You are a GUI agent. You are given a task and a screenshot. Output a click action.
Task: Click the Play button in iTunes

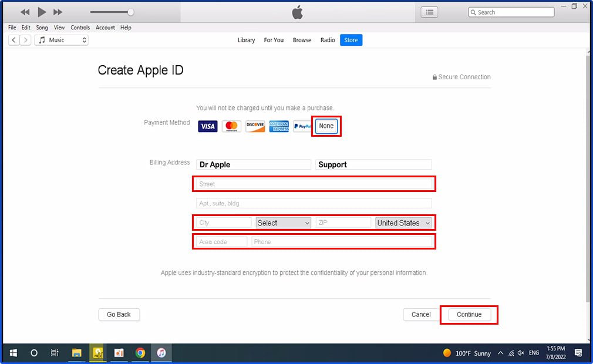[x=42, y=12]
